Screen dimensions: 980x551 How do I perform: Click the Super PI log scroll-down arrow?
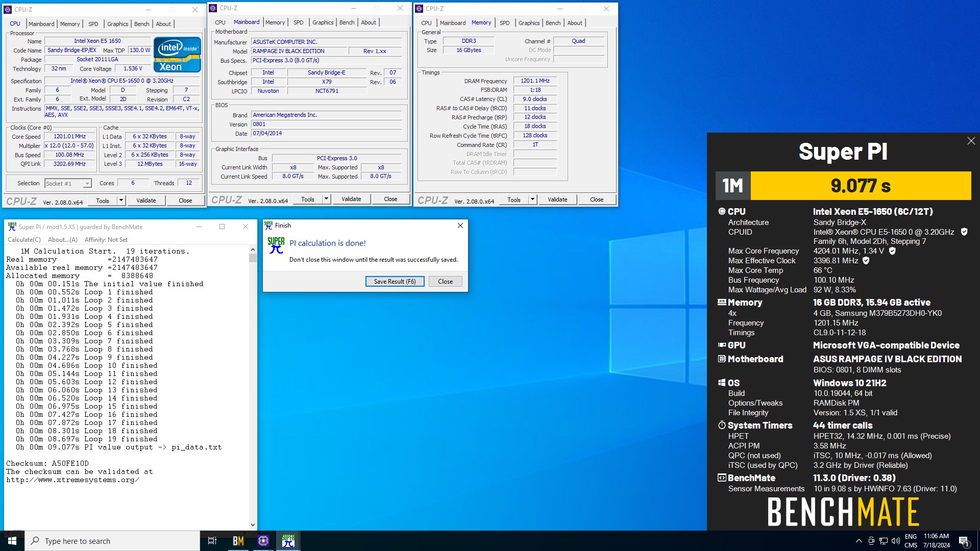click(253, 525)
